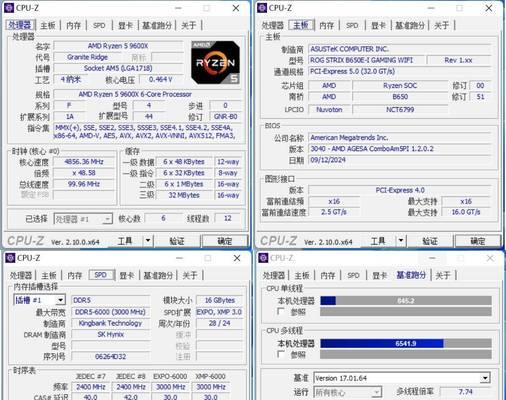
Task: Click the CPU 多线程 score bar showing 6541.9
Action: pyautogui.click(x=406, y=343)
